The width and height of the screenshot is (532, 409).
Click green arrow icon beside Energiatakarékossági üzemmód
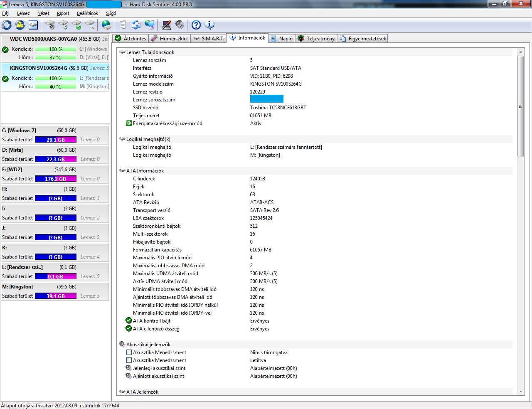(129, 123)
